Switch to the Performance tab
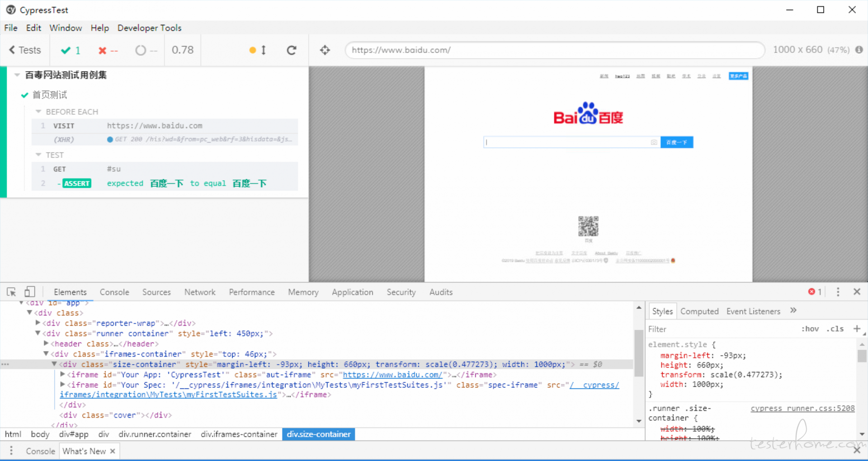This screenshot has width=868, height=461. (x=252, y=292)
